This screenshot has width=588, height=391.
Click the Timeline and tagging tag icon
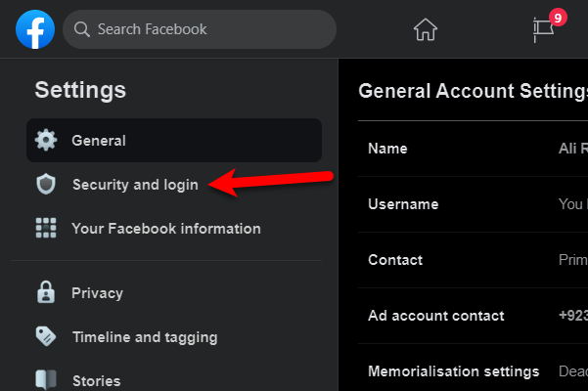(46, 337)
